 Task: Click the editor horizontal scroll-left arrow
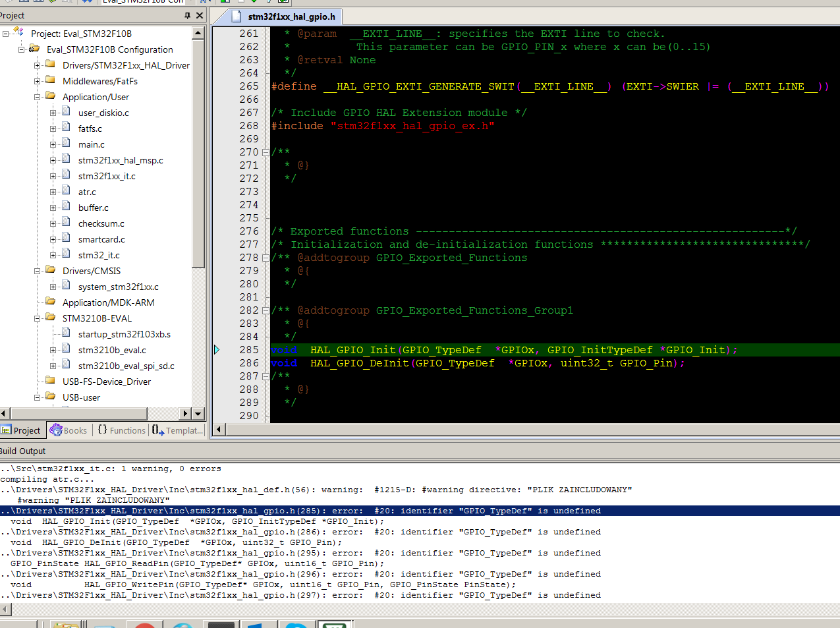click(x=218, y=430)
